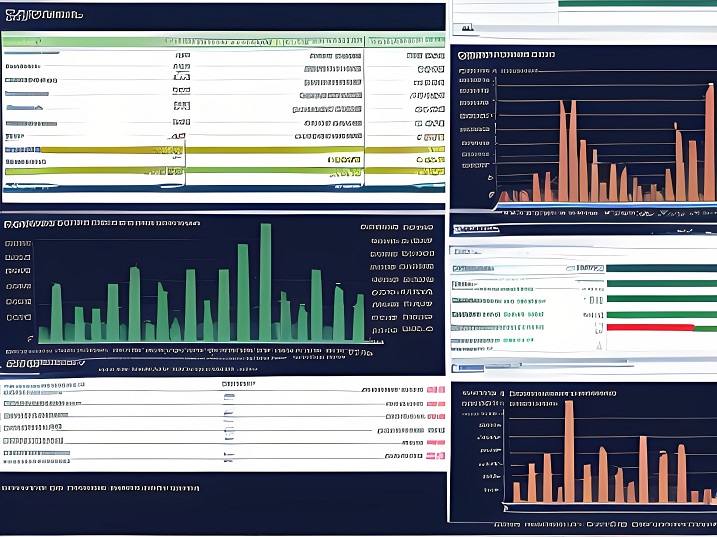Image resolution: width=717 pixels, height=537 pixels.
Task: Click the pink tag on first bottom table row
Action: pyautogui.click(x=435, y=390)
